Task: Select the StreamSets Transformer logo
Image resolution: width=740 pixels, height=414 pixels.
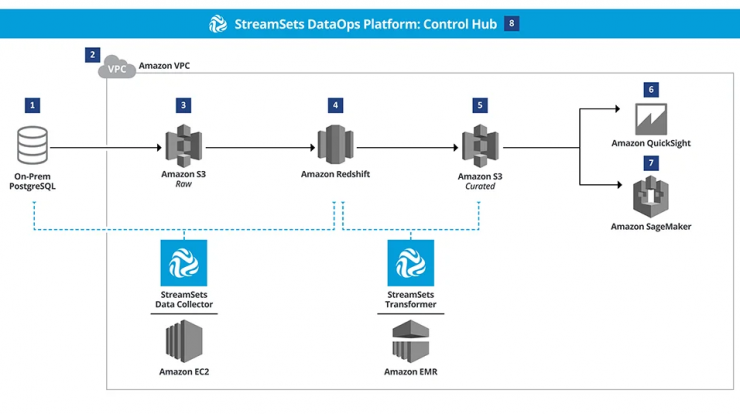Action: (x=411, y=262)
